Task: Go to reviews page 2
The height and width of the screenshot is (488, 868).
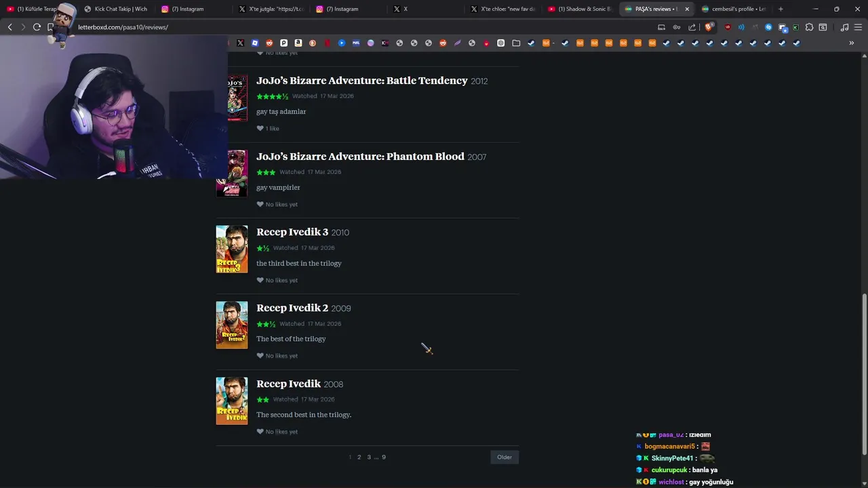Action: coord(359,457)
